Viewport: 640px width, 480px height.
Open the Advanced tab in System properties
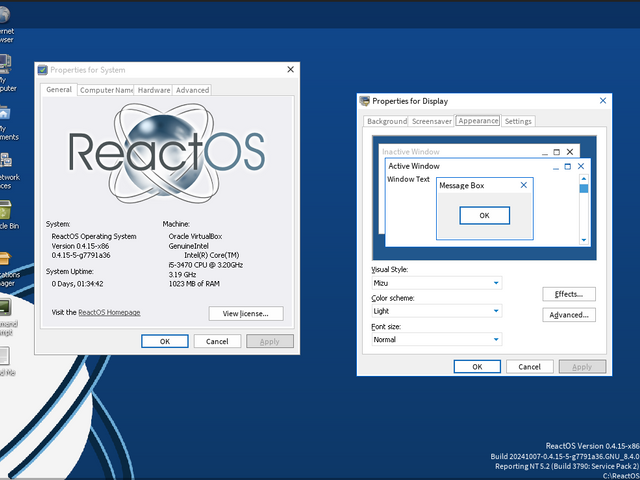click(x=192, y=90)
